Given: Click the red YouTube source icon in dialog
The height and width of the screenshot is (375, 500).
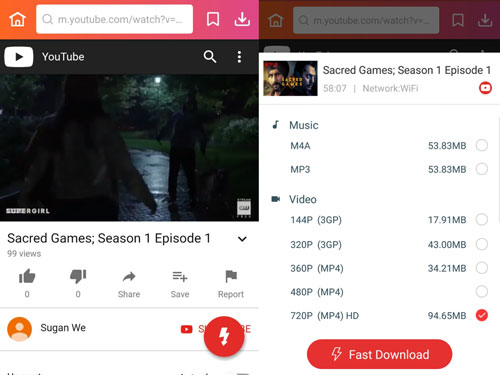Looking at the screenshot, I should 485,88.
